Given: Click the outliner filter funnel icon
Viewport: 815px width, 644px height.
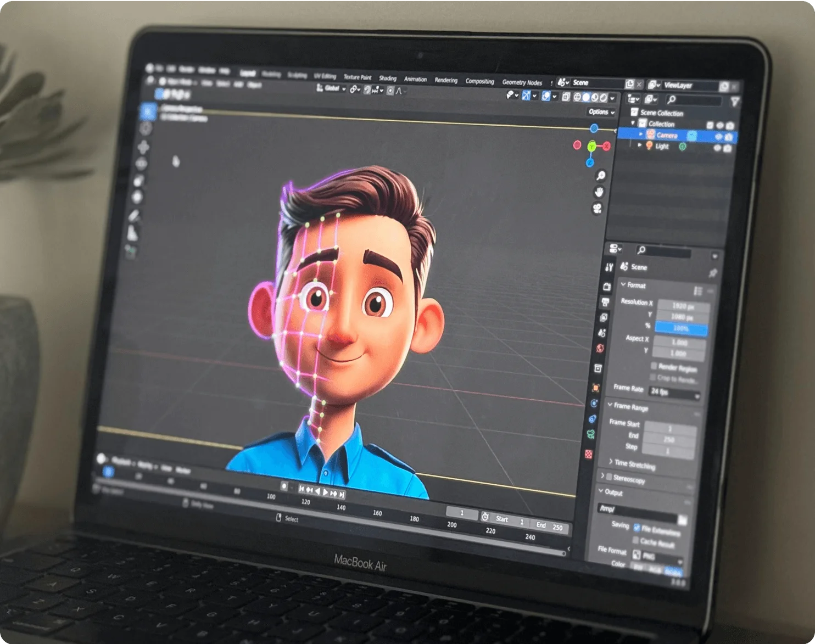Looking at the screenshot, I should click(734, 101).
